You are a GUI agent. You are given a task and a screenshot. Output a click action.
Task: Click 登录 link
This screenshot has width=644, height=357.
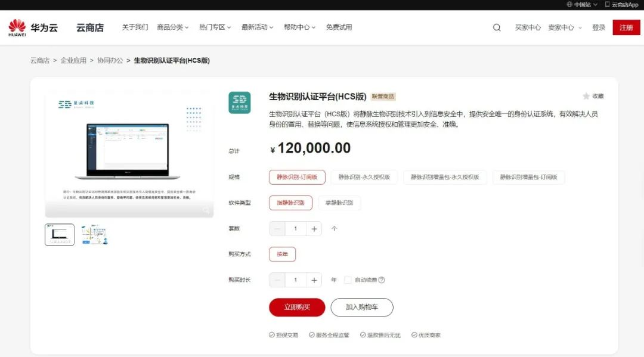[x=599, y=27]
